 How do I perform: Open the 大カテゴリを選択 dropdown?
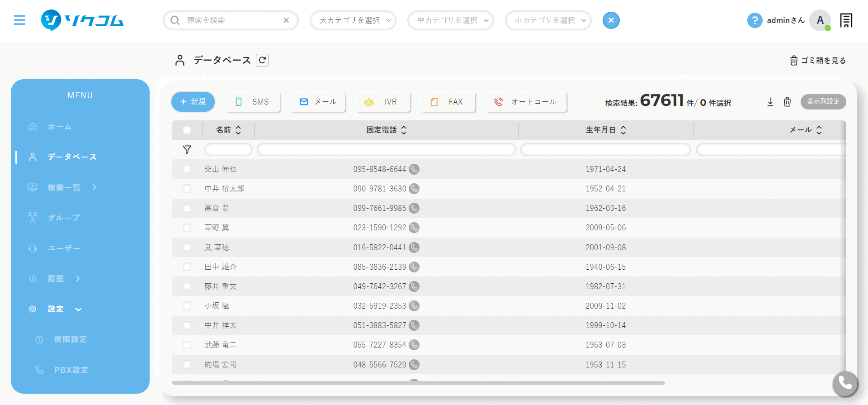click(x=353, y=20)
